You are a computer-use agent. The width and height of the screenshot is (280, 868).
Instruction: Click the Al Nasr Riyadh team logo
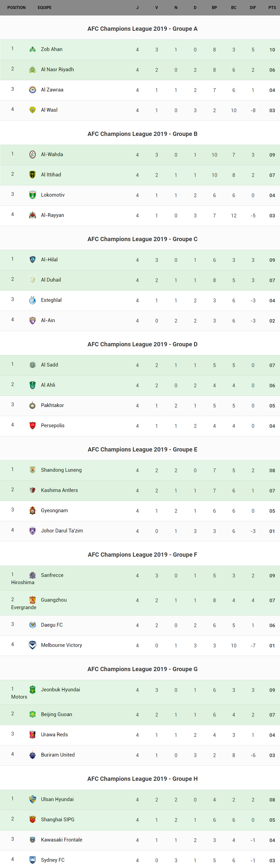pos(32,70)
